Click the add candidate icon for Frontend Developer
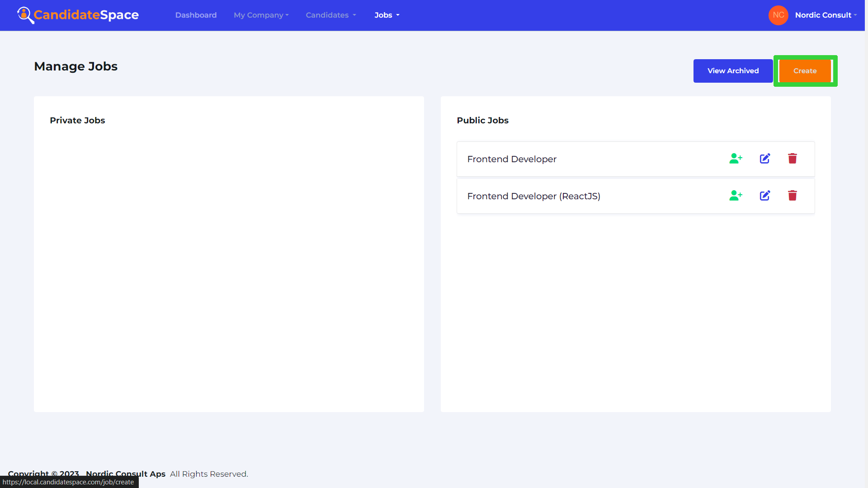Viewport: 868px width, 488px height. point(735,159)
